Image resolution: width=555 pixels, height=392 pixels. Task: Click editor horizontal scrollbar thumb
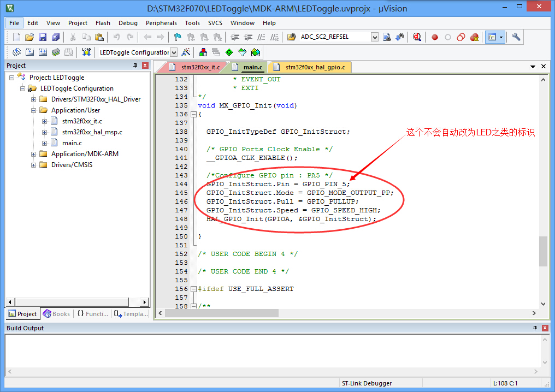[x=222, y=313]
